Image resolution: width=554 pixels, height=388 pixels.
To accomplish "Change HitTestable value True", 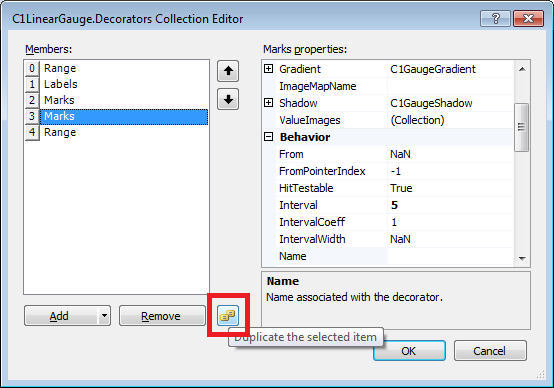I will pos(450,188).
